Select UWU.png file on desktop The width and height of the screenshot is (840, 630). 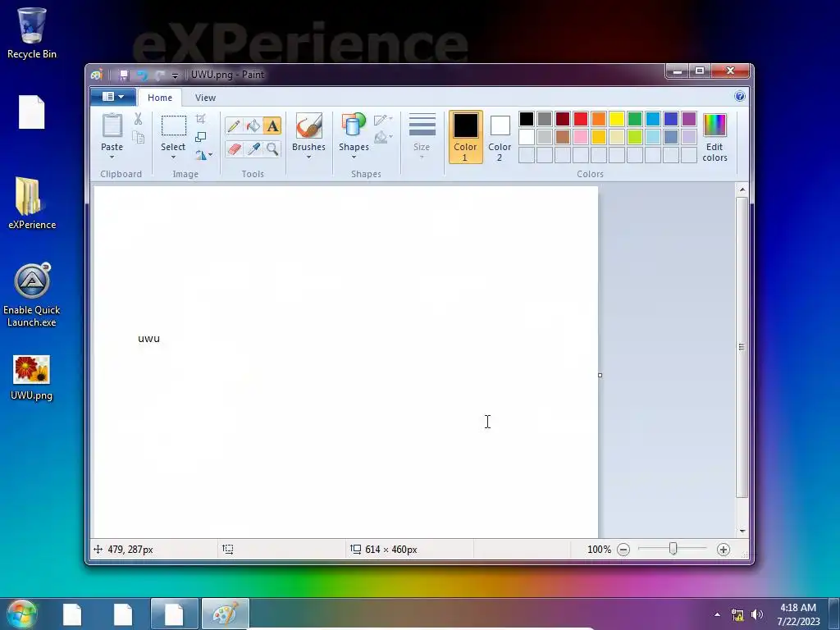(x=32, y=377)
